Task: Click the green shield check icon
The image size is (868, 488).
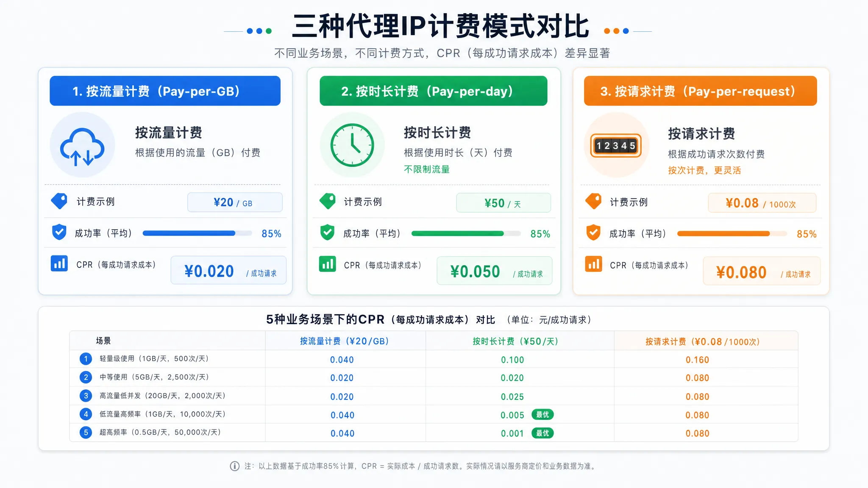Action: coord(327,233)
